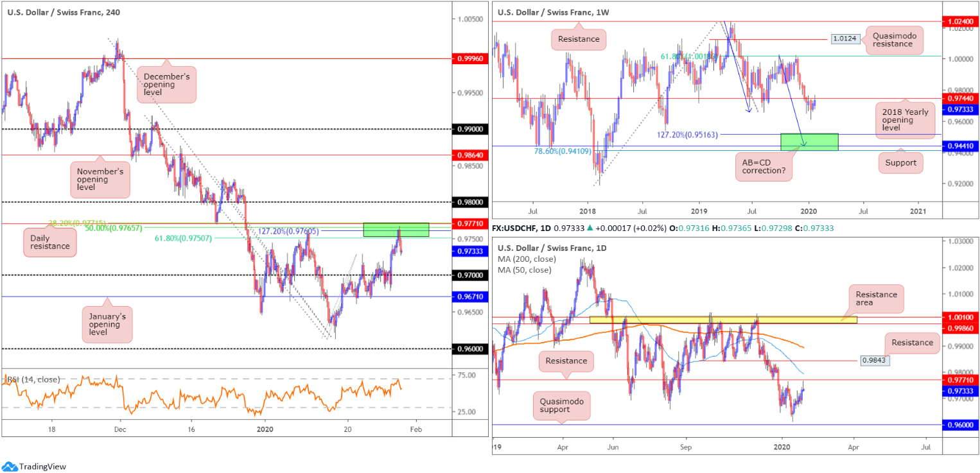980x473 pixels.
Task: Click the green sell zone on 240 chart
Action: [x=396, y=230]
